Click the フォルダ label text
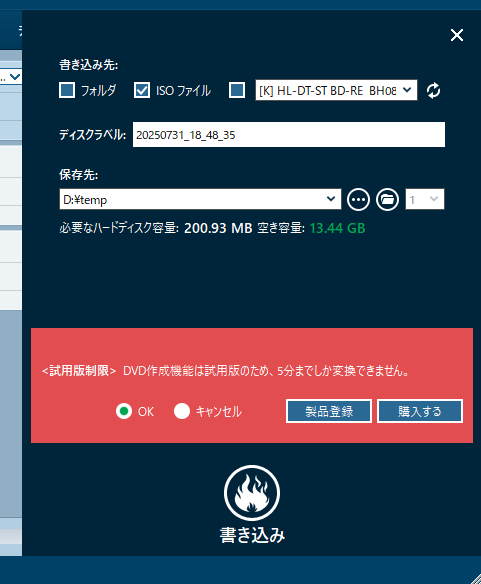The height and width of the screenshot is (584, 481). pos(98,91)
